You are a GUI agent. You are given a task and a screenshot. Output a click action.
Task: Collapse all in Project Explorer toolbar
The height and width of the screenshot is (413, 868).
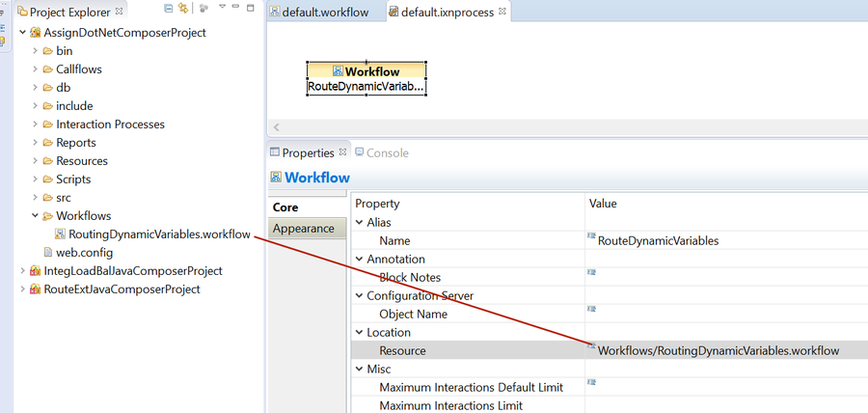(x=169, y=9)
